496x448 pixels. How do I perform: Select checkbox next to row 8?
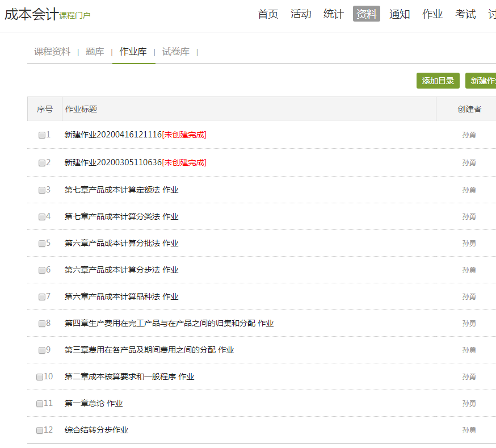click(x=42, y=324)
